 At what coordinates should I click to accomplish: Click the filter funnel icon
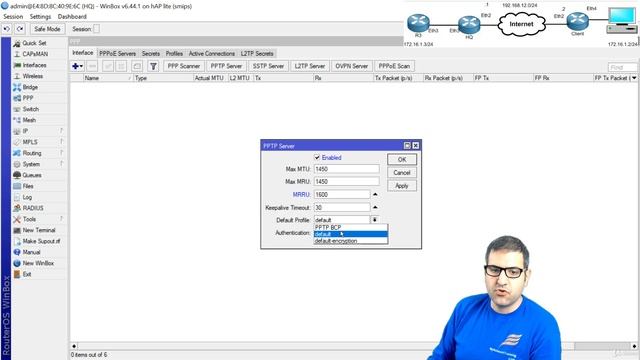point(153,66)
